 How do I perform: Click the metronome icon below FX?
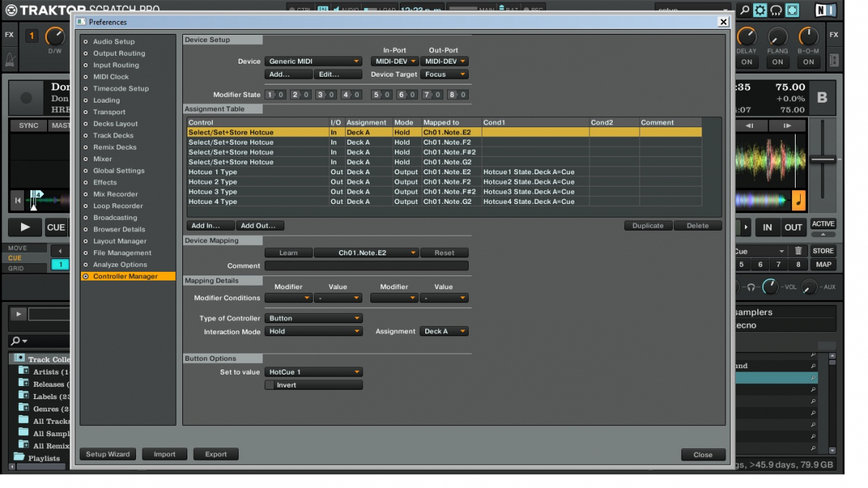[x=9, y=59]
